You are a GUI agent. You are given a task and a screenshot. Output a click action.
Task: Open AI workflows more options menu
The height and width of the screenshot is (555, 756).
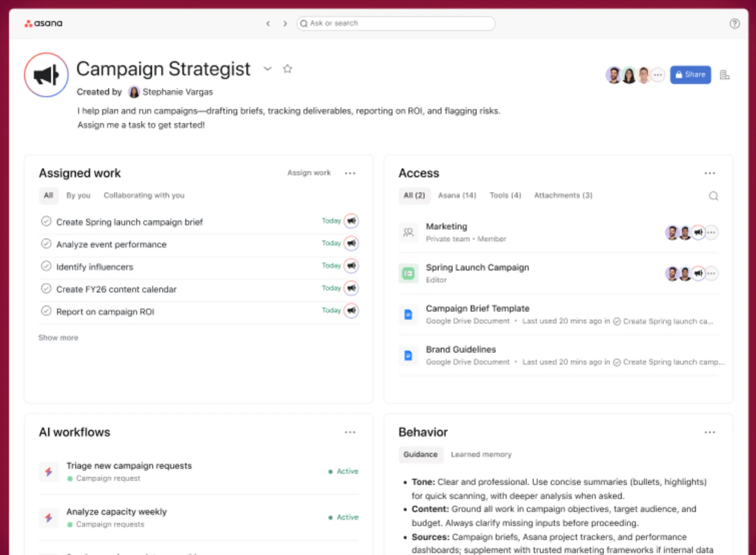[x=350, y=432]
